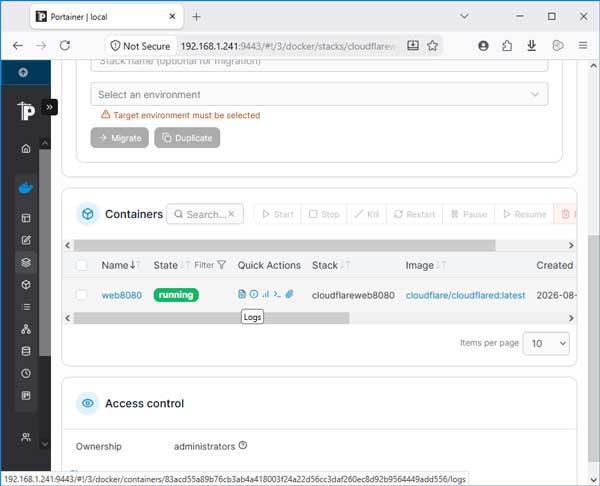Open App Templates pencil icon in sidebar

[26, 240]
